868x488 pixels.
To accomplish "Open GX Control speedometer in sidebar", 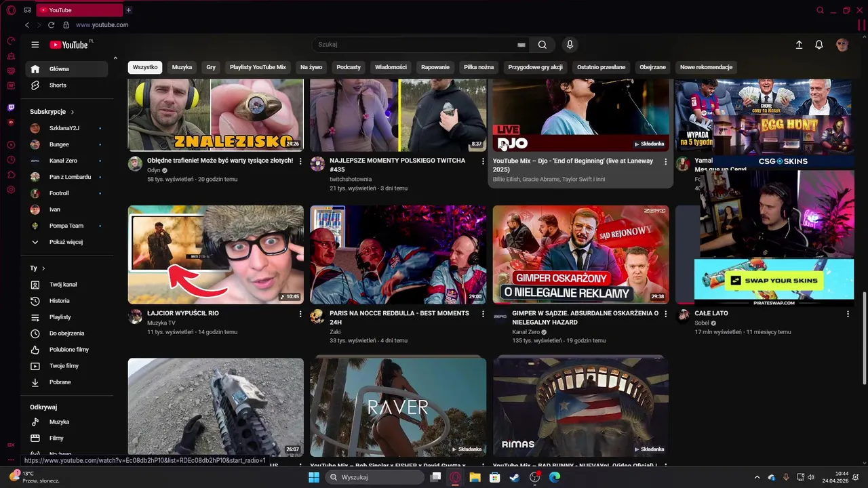I will (x=11, y=41).
